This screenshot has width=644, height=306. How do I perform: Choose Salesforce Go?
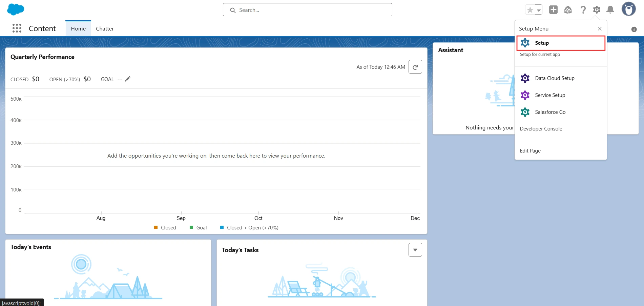pyautogui.click(x=561, y=112)
